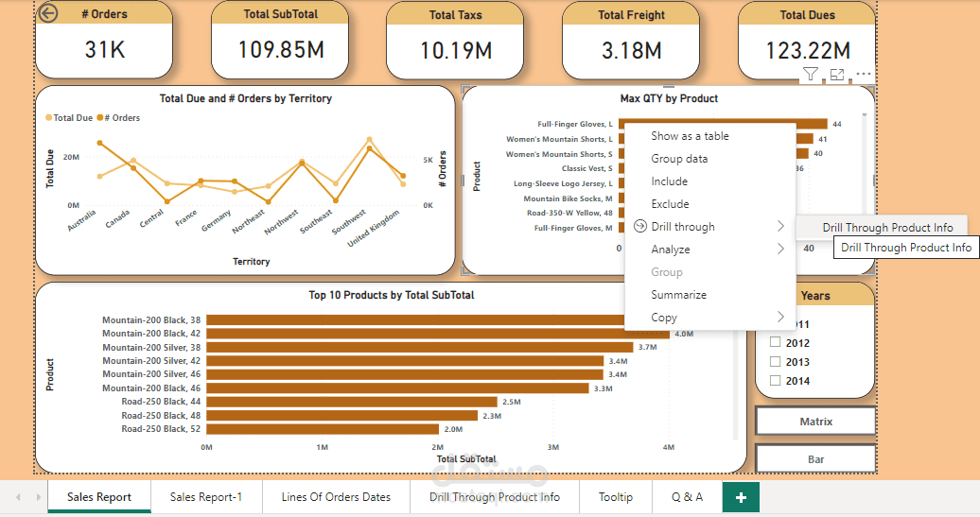This screenshot has height=517, width=980.
Task: Select the Sales Report tab
Action: pos(99,497)
